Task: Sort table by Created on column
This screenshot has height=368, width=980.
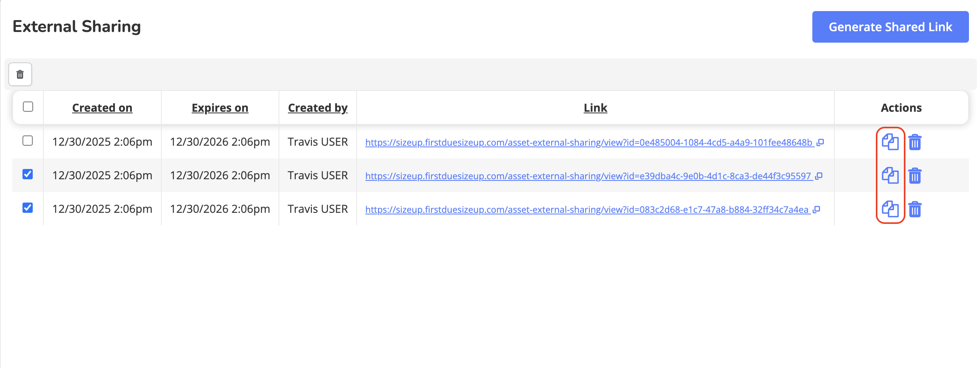Action: click(x=102, y=108)
